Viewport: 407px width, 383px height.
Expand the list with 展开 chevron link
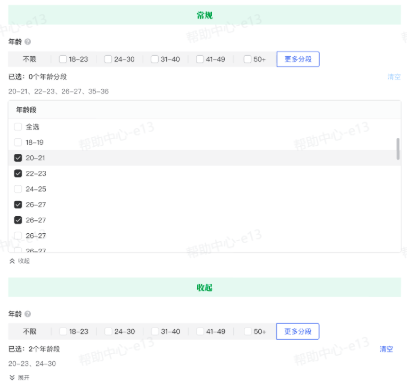pyautogui.click(x=19, y=377)
